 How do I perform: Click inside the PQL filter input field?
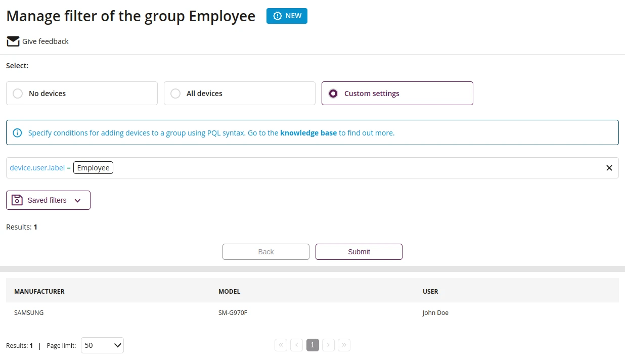pyautogui.click(x=312, y=168)
